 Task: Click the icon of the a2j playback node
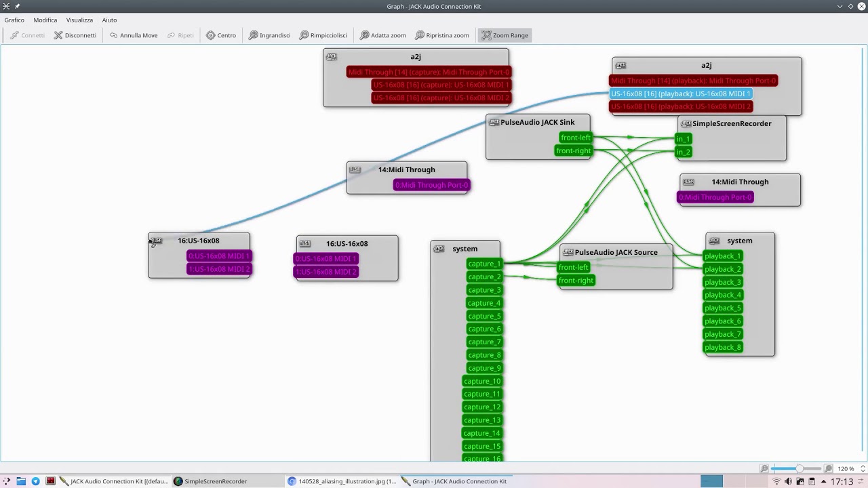pos(620,65)
